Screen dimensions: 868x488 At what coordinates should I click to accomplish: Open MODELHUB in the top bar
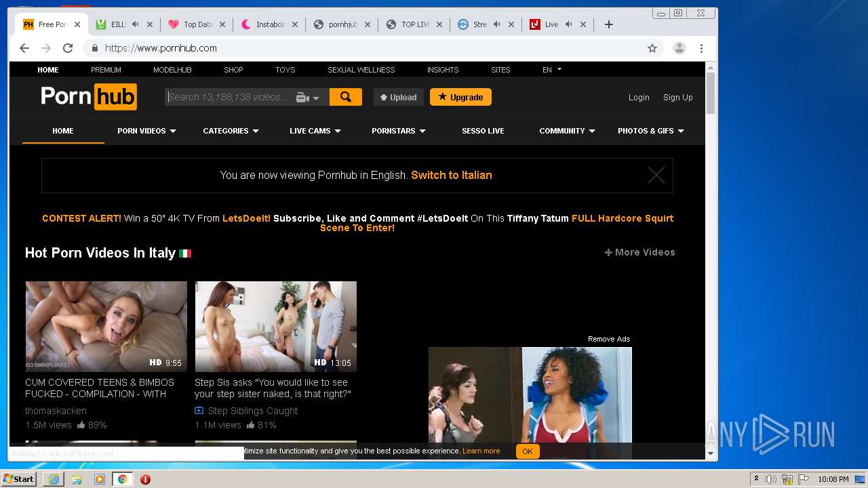172,70
